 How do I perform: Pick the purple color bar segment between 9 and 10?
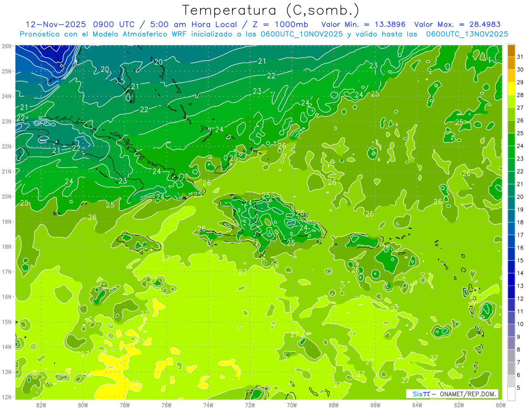click(511, 330)
